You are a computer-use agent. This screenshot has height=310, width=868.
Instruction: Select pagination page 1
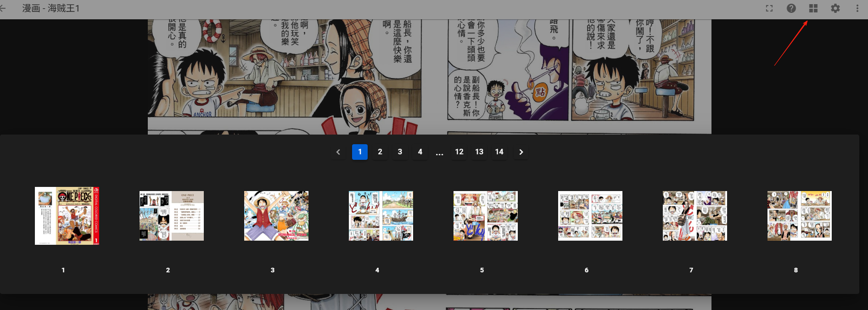click(x=360, y=152)
